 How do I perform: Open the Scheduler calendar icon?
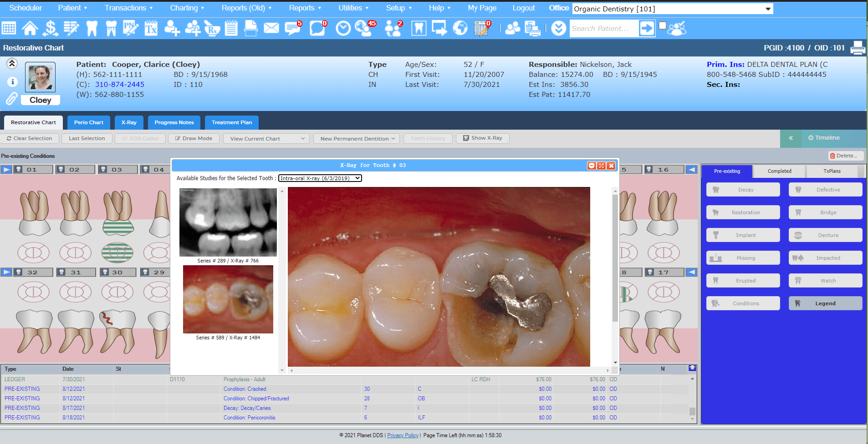(x=8, y=28)
